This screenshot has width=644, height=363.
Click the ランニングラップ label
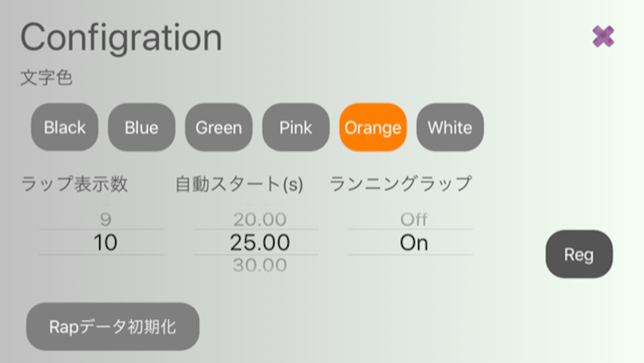pyautogui.click(x=401, y=184)
